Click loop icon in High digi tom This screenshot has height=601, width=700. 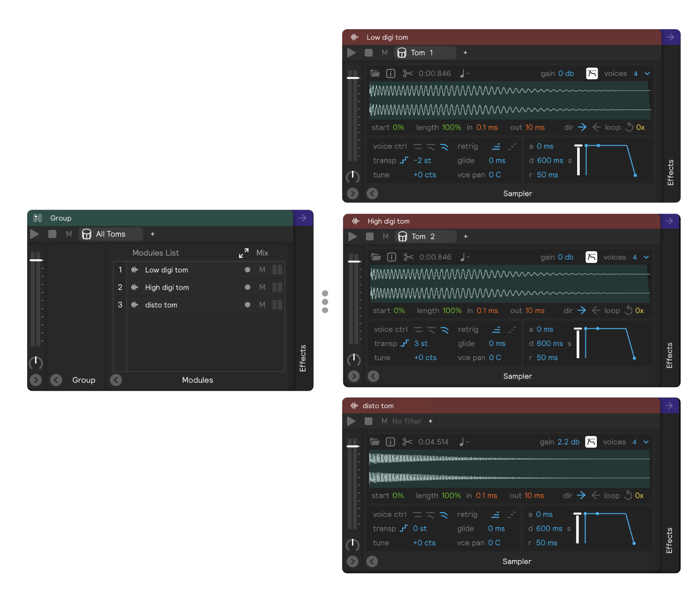coord(628,310)
